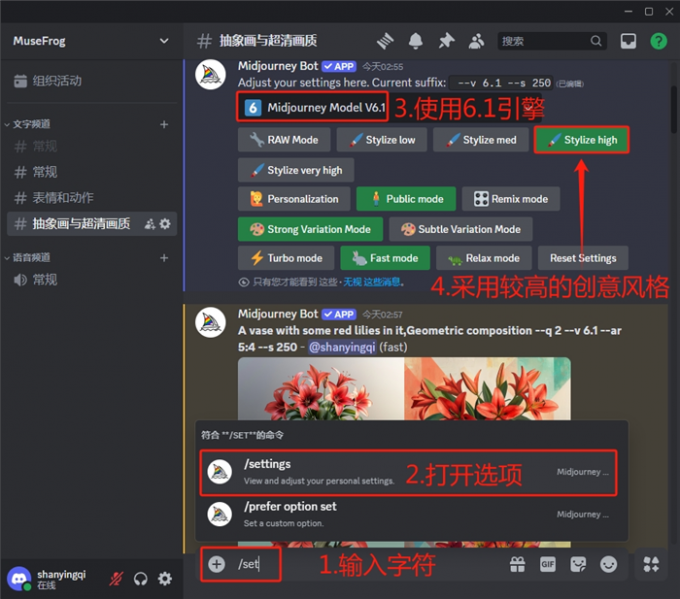Join the 常规 voice channel
Image resolution: width=680 pixels, height=599 pixels.
92,280
